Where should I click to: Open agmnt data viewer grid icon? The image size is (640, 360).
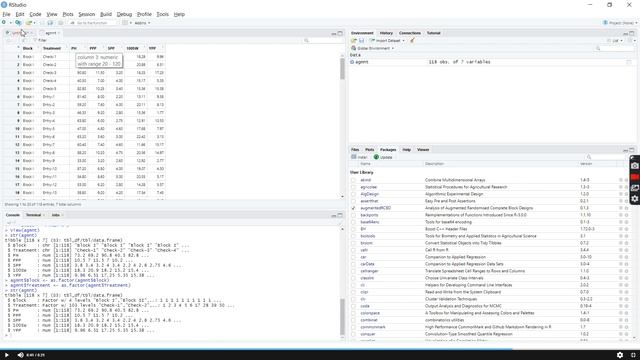click(x=629, y=62)
